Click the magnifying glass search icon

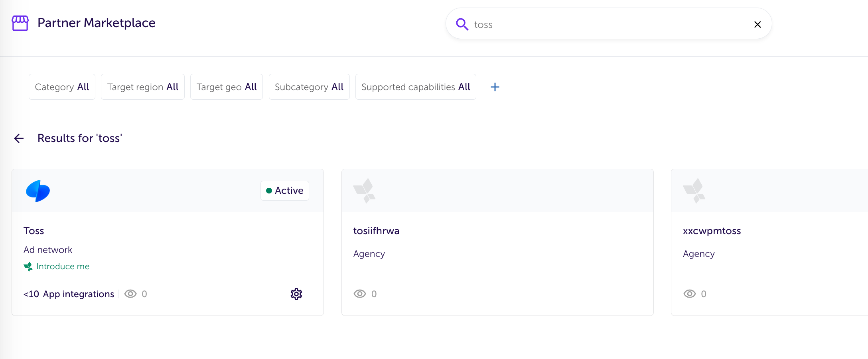point(462,24)
